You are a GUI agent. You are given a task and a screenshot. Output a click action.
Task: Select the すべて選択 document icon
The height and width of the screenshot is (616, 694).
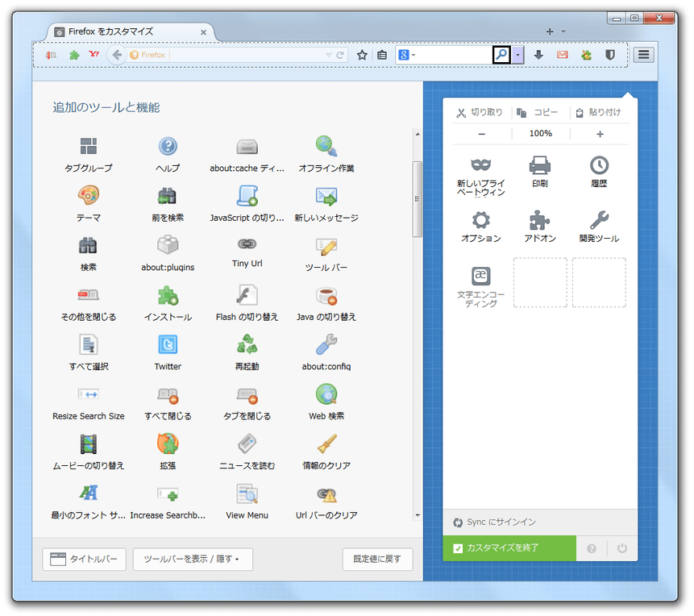[89, 344]
